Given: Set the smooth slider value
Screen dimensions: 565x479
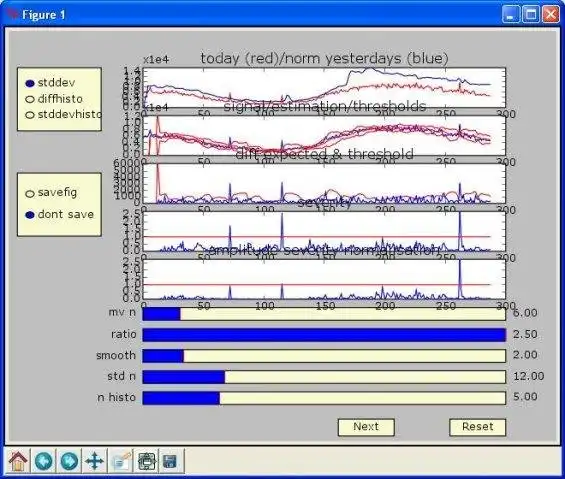Looking at the screenshot, I should click(324, 356).
